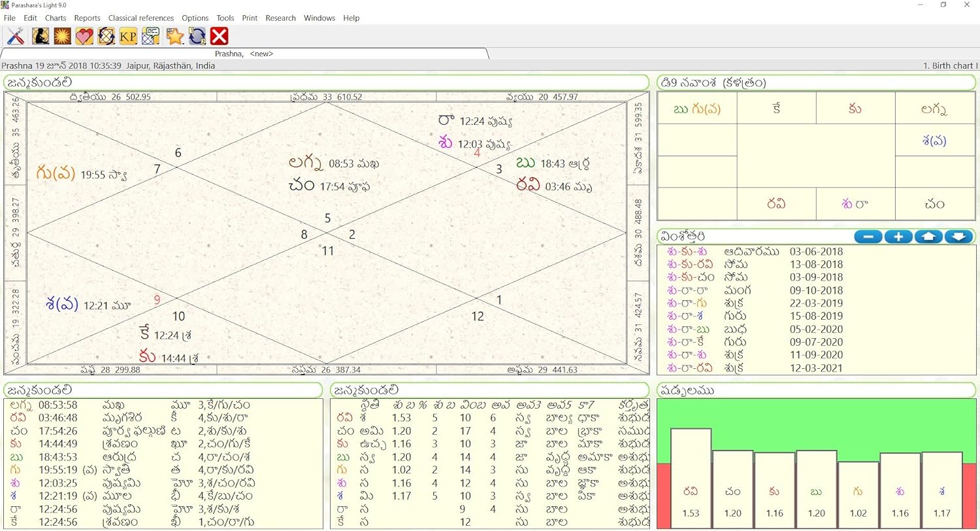
Task: Click the up arrow in Vimshottari panel
Action: 928,237
